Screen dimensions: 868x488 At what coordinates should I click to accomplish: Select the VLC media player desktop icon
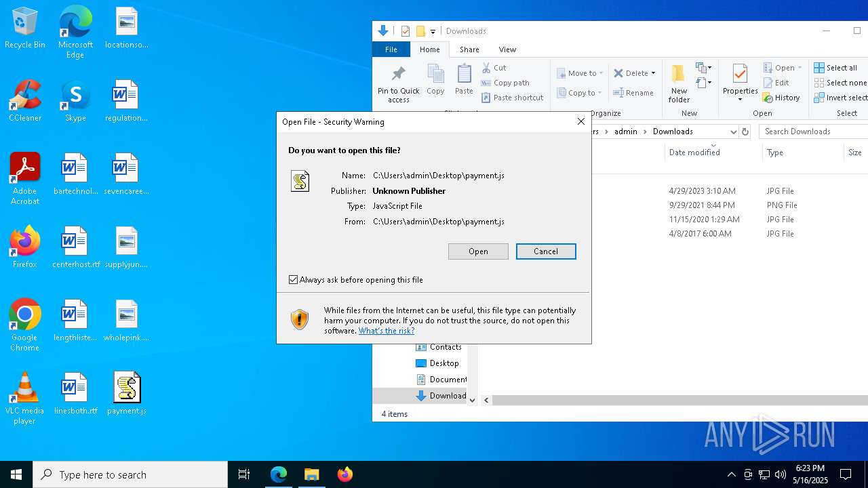pyautogui.click(x=25, y=399)
